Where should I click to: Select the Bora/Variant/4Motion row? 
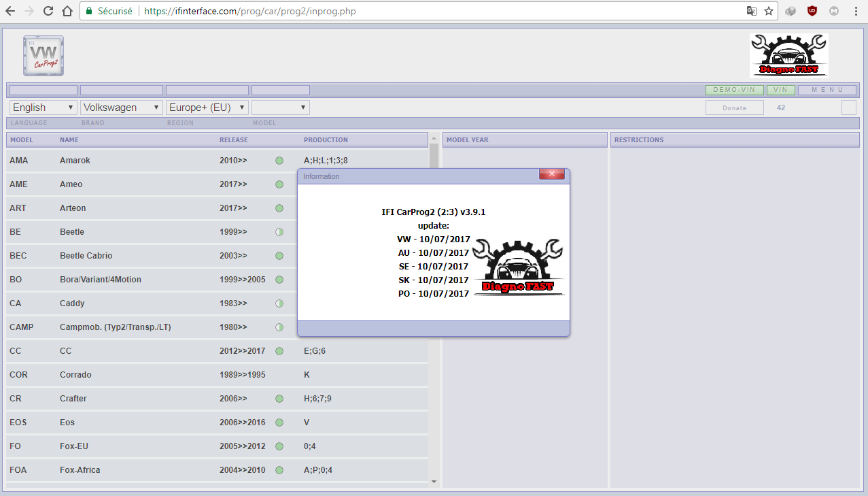click(218, 280)
